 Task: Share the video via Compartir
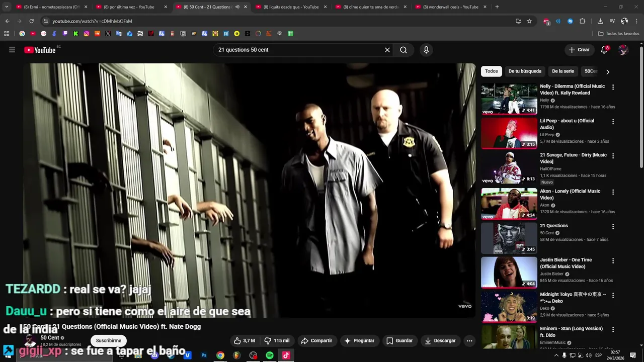[x=316, y=341]
